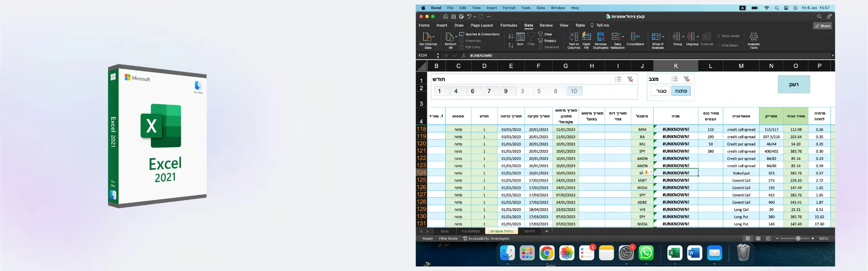Open the Data Validation dropdown arrow
Screen dimensions: 868x271
coord(623,37)
